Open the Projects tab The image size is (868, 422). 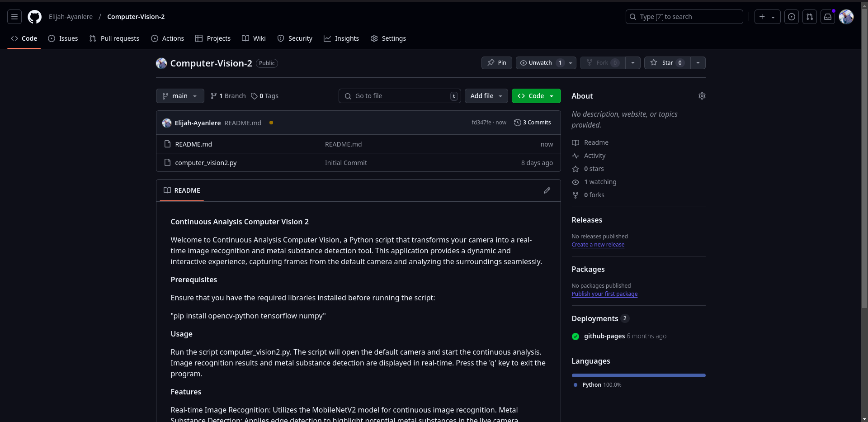click(x=213, y=38)
